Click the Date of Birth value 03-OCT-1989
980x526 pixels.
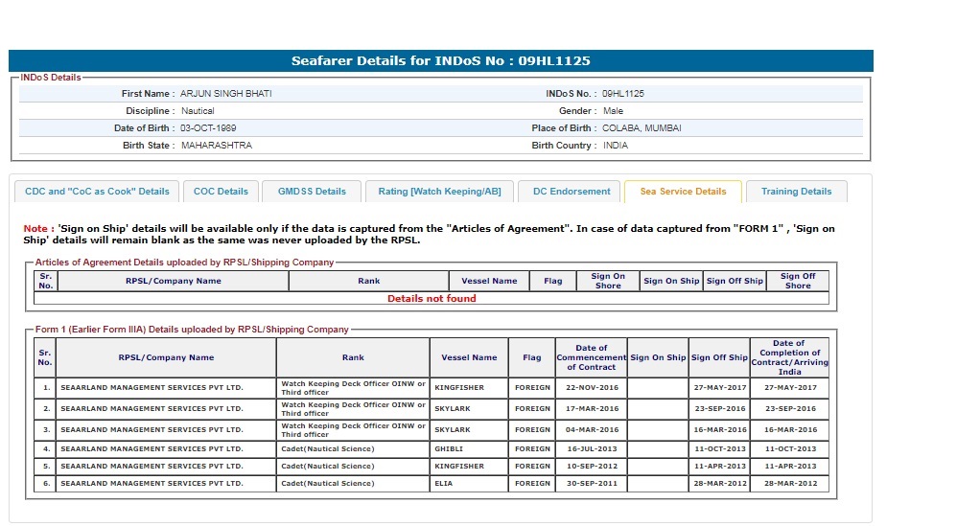(208, 128)
